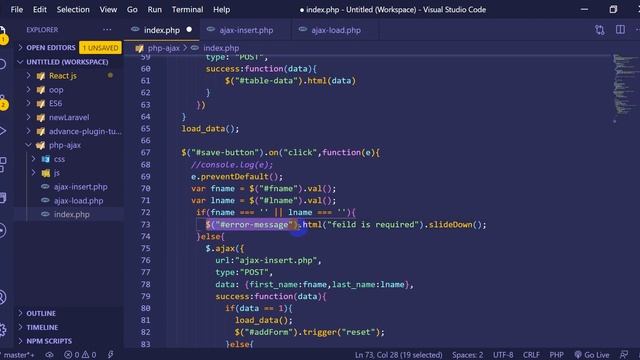Click the lightning status bar icon near errors
The image size is (640, 360).
pos(110,355)
